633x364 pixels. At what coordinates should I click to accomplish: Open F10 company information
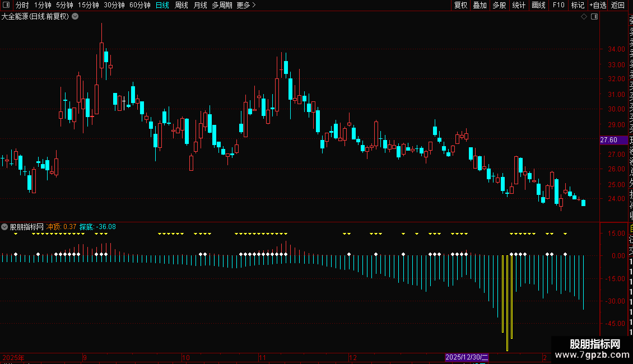point(558,5)
